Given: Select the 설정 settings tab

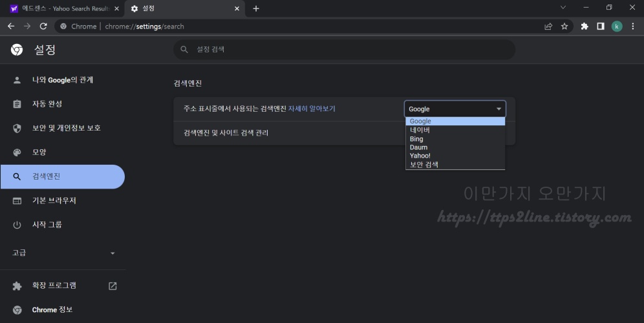Looking at the screenshot, I should (185, 8).
